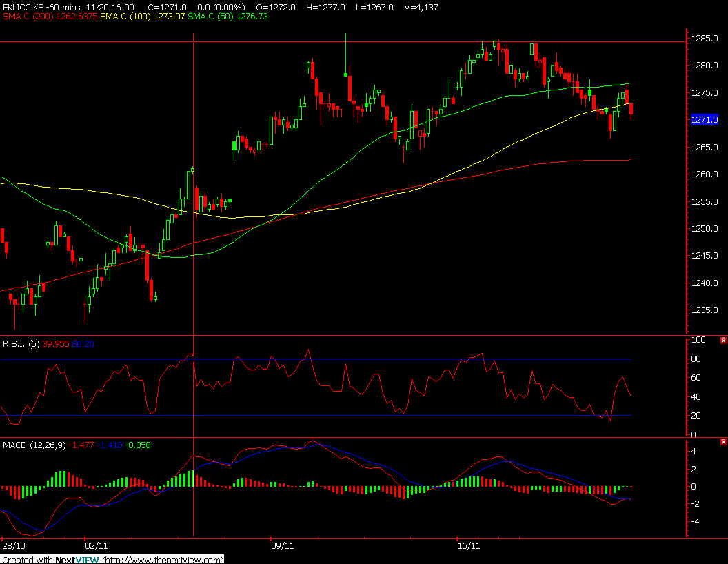The image size is (728, 564).
Task: Click the MACD (12,26,9) panel label
Action: pyautogui.click(x=34, y=445)
